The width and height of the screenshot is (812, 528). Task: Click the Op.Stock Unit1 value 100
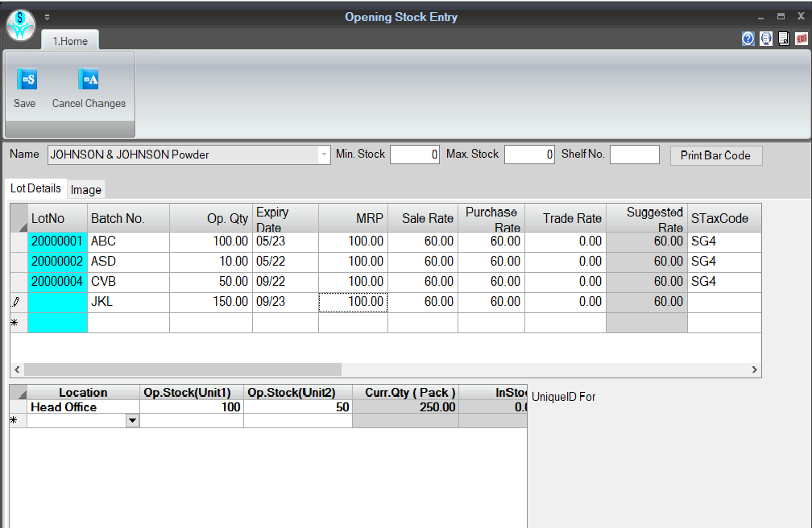click(x=192, y=407)
